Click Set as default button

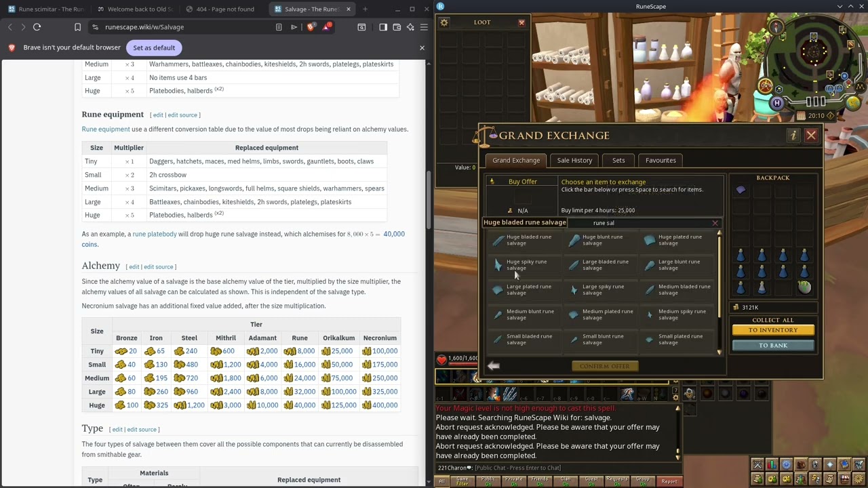point(154,47)
